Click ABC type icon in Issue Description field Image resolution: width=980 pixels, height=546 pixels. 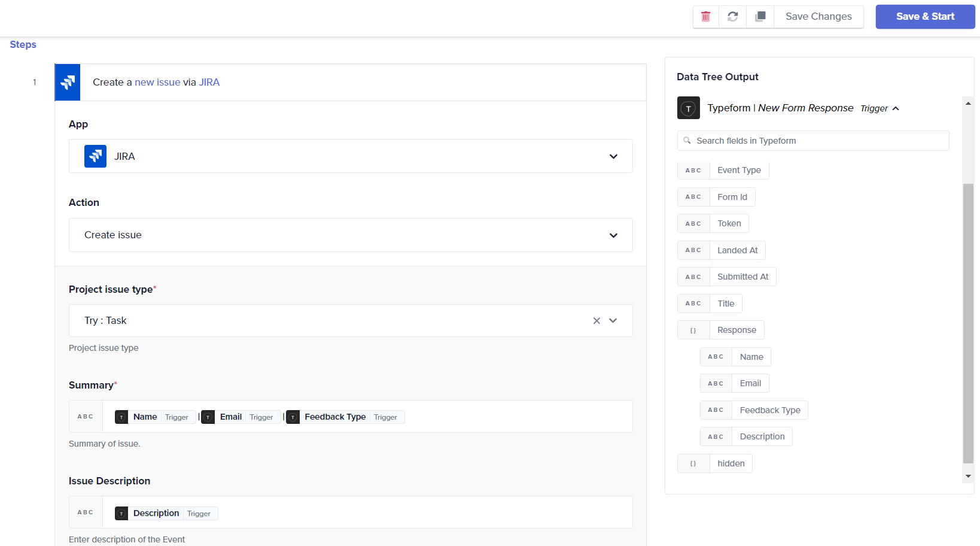pos(86,512)
